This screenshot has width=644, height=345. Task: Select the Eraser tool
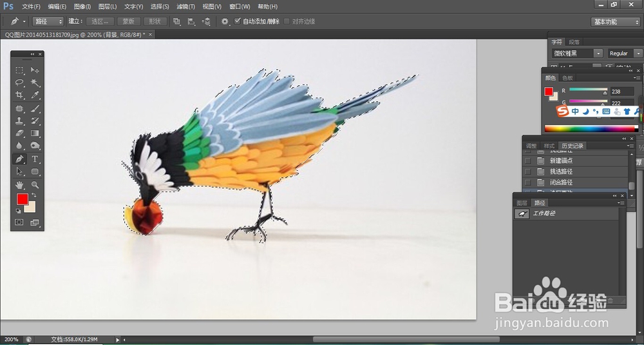(19, 133)
